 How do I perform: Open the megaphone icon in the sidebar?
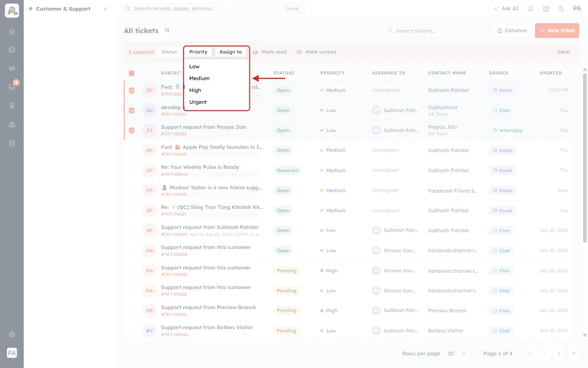point(12,68)
